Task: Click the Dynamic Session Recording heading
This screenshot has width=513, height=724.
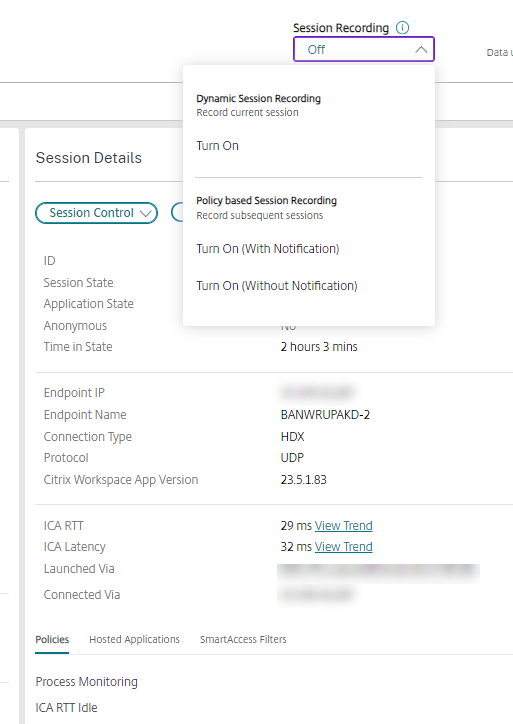Action: pyautogui.click(x=259, y=98)
